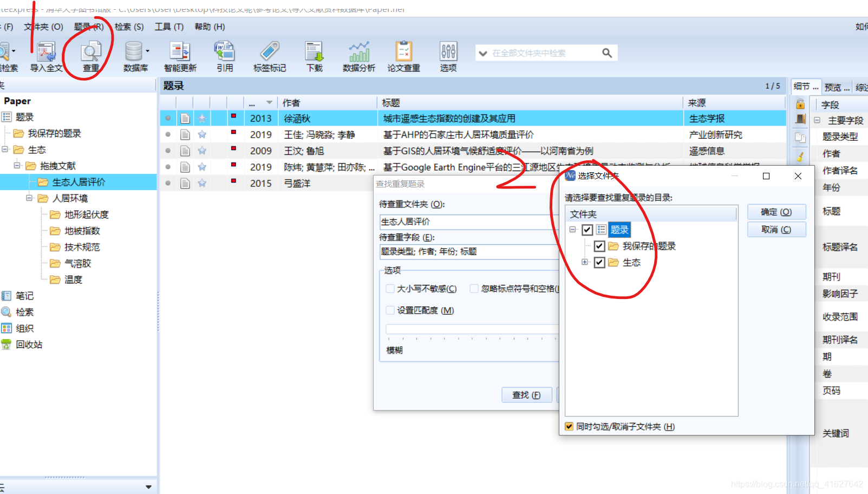Select the 引用 citation tool
This screenshot has height=494, width=868.
point(225,56)
